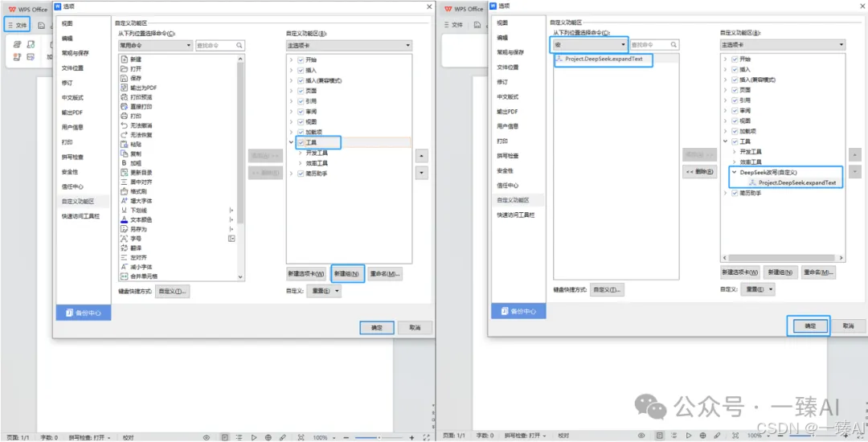Choose the 居中对齐 command
Viewport: 868px width, 442px height.
pos(140,182)
